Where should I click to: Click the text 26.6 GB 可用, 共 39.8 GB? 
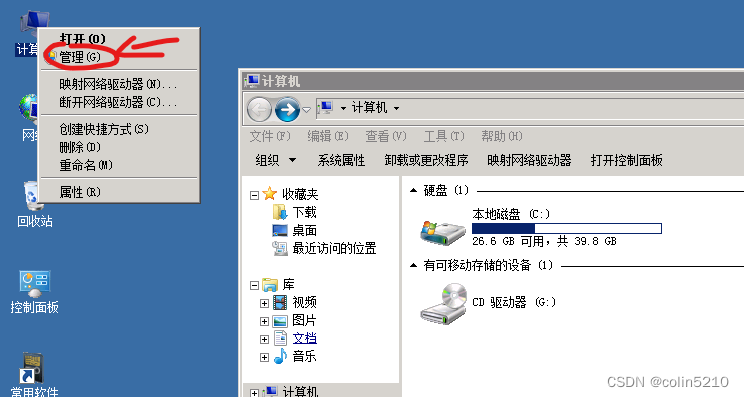click(x=544, y=242)
